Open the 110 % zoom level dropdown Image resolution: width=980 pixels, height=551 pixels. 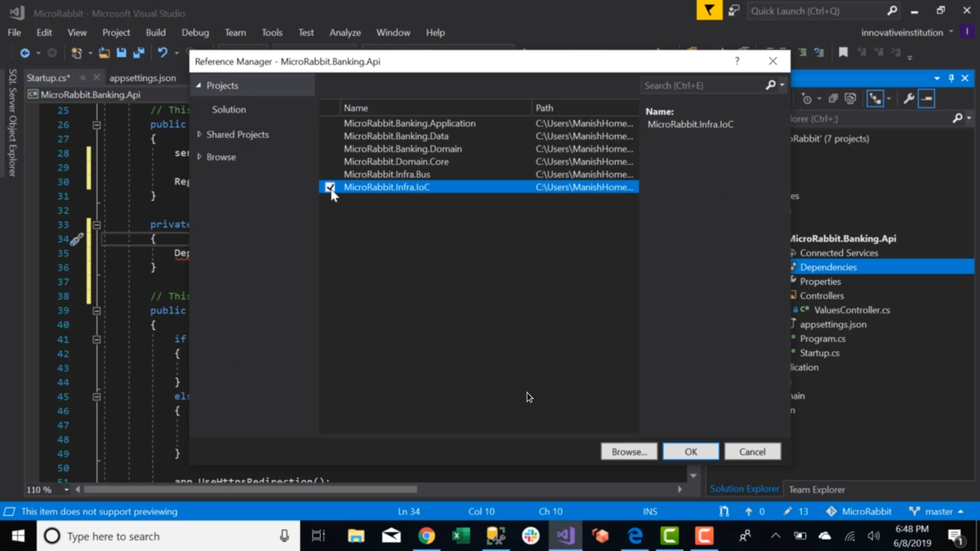click(x=65, y=490)
